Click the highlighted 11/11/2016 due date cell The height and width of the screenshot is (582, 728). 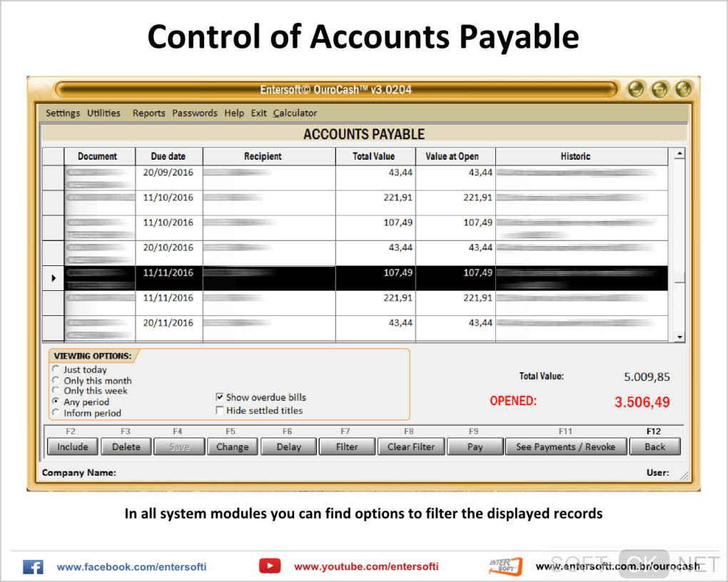(x=169, y=278)
